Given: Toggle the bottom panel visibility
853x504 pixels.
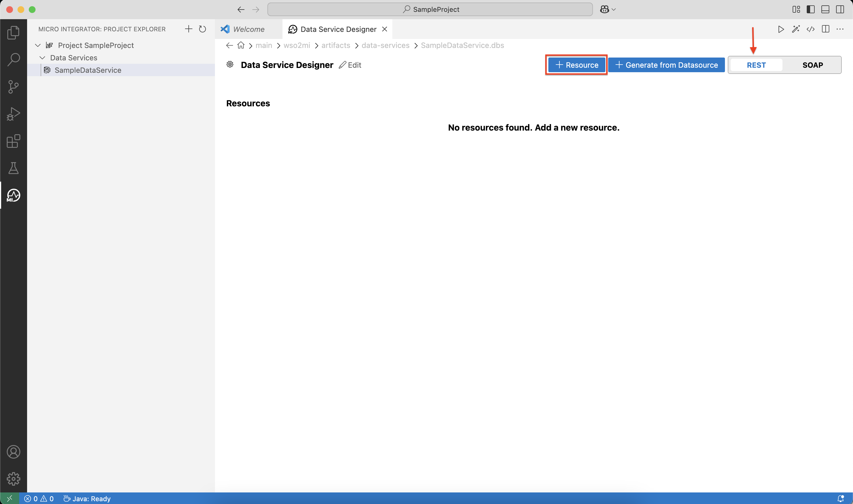Looking at the screenshot, I should (825, 9).
